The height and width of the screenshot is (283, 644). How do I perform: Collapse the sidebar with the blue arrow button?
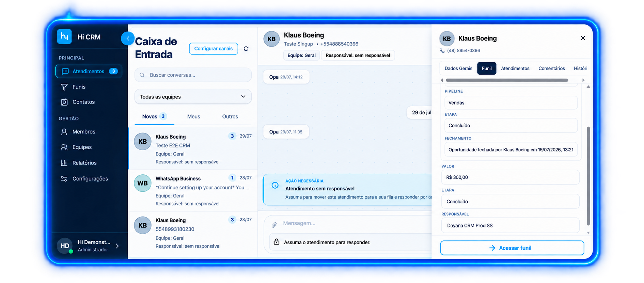128,38
